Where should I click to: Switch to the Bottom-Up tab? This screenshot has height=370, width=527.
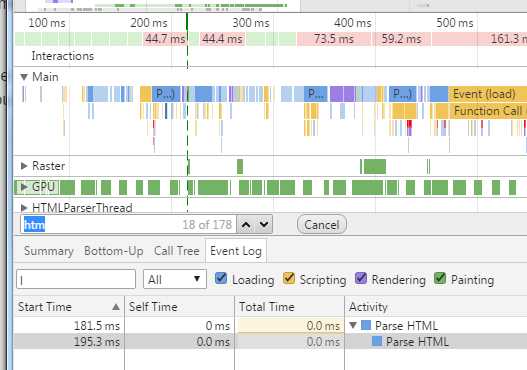click(x=114, y=251)
